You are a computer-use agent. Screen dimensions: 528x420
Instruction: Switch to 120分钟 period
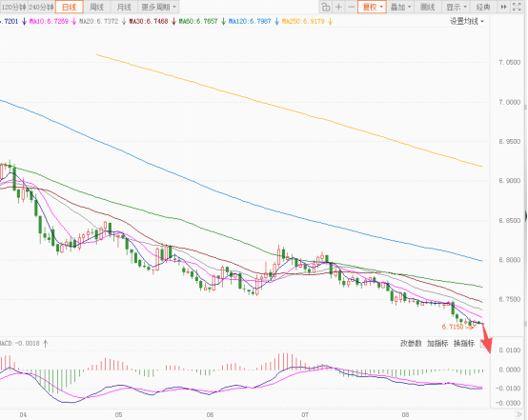pos(13,7)
